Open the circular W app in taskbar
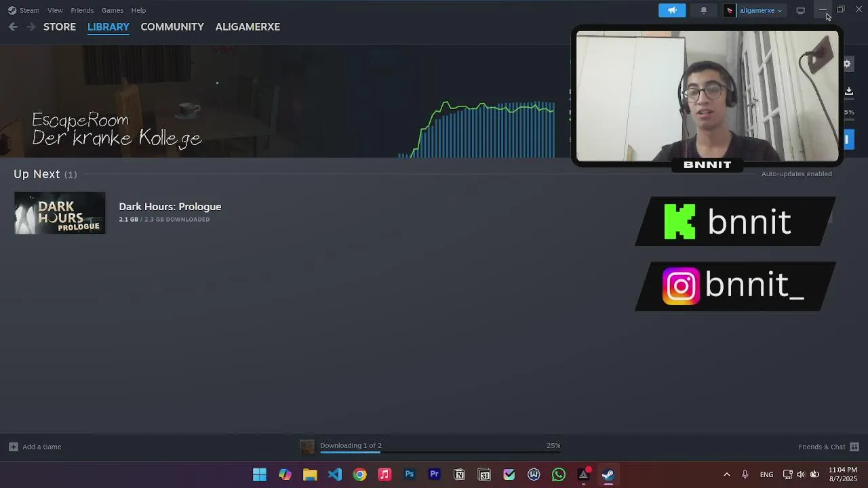868x488 pixels. click(534, 474)
